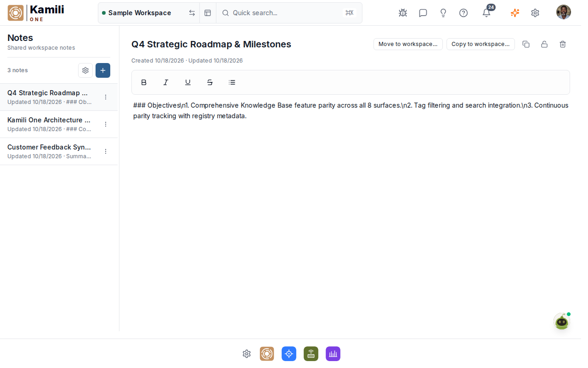Click the lightbulb ideas icon

[x=443, y=13]
